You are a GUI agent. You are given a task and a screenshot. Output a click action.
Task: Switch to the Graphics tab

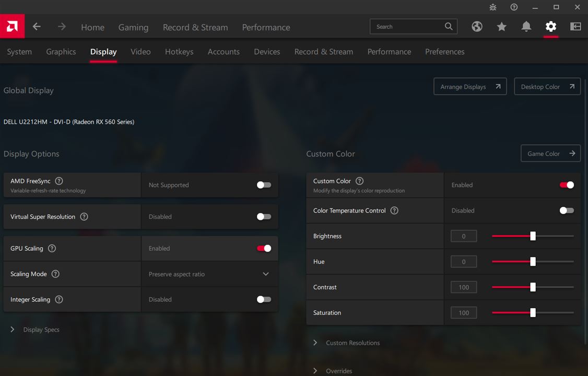tap(61, 52)
